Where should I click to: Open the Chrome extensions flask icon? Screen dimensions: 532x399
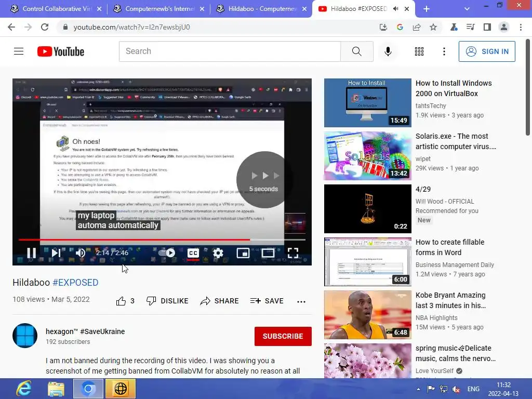coord(454,27)
